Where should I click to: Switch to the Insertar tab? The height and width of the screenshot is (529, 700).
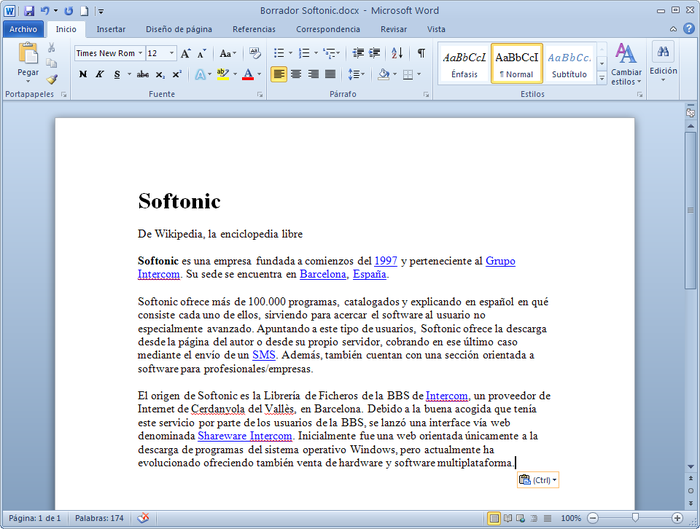(x=111, y=29)
